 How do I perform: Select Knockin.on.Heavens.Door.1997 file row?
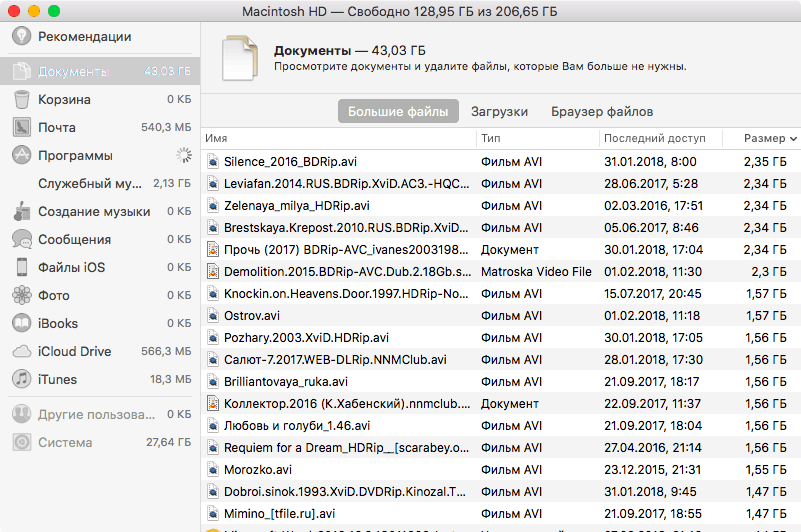[x=501, y=293]
